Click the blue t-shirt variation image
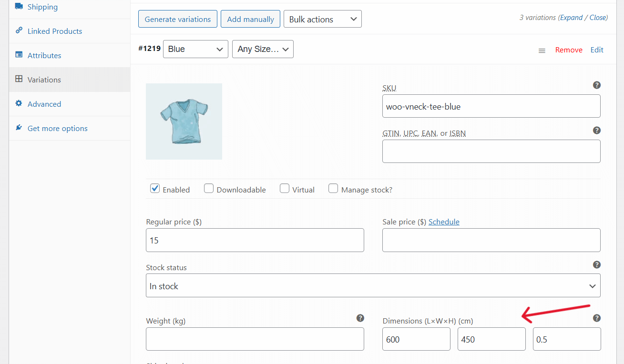Screen dimensions: 624x364 (x=184, y=121)
